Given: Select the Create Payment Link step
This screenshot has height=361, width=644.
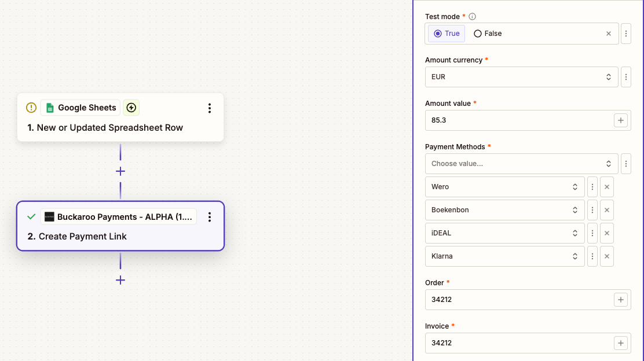Looking at the screenshot, I should click(120, 226).
